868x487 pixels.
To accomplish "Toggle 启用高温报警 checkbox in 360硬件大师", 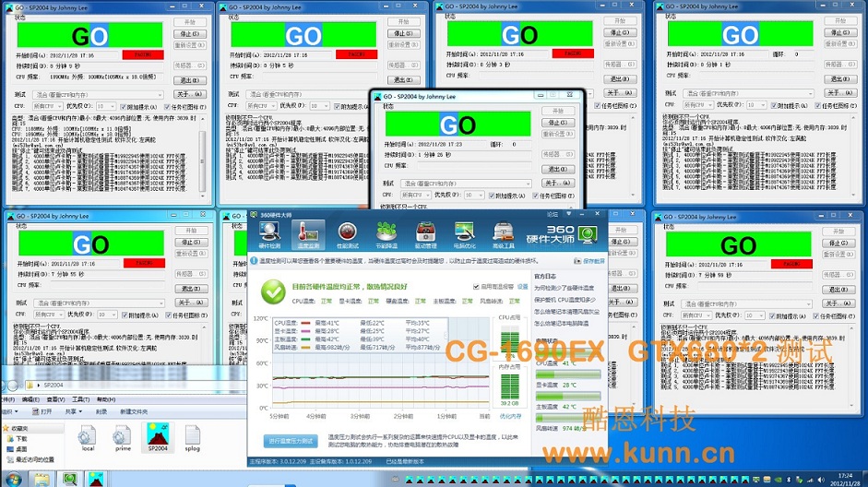I will 476,287.
